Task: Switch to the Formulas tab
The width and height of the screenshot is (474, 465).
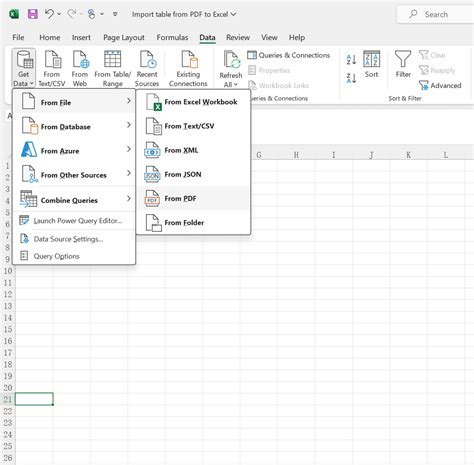Action: (172, 37)
